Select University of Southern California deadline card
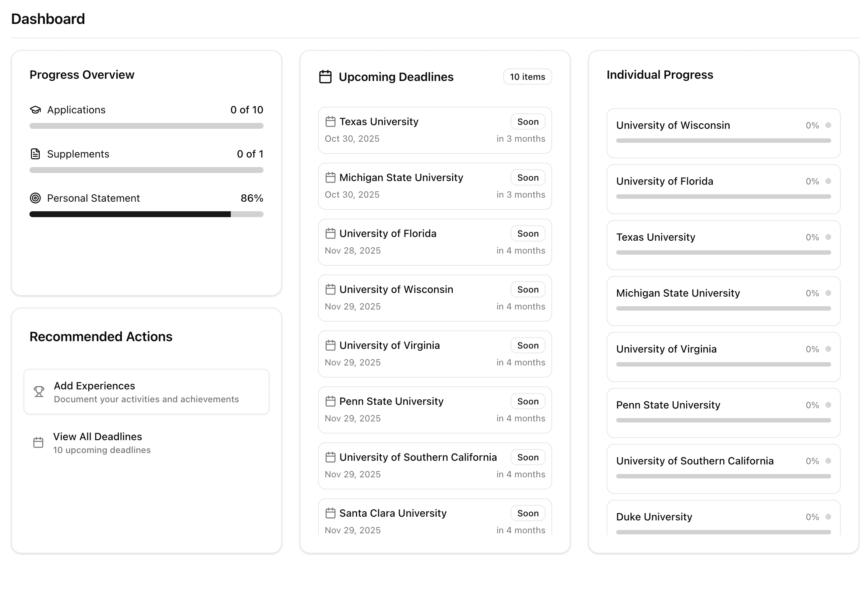Screen dimensions: 868x594 434,466
